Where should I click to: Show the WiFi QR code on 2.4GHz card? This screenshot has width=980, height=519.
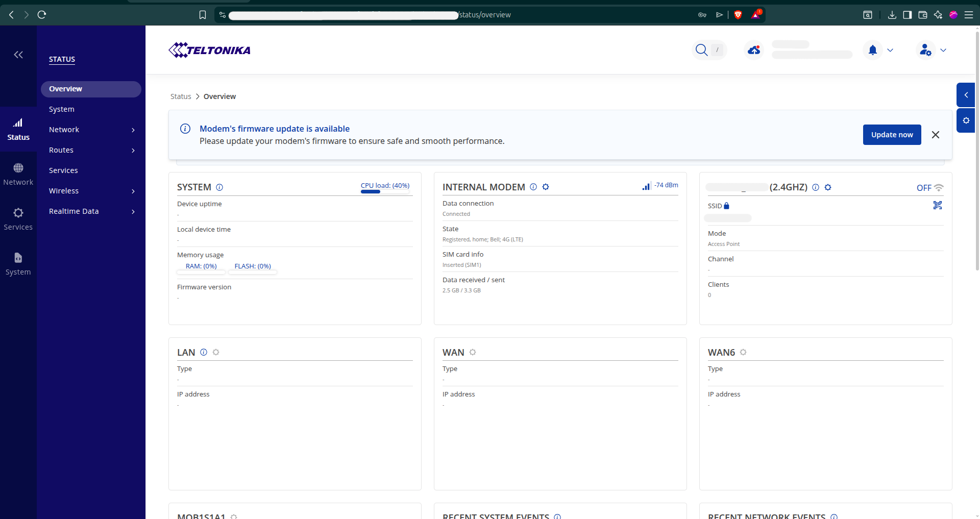tap(938, 205)
